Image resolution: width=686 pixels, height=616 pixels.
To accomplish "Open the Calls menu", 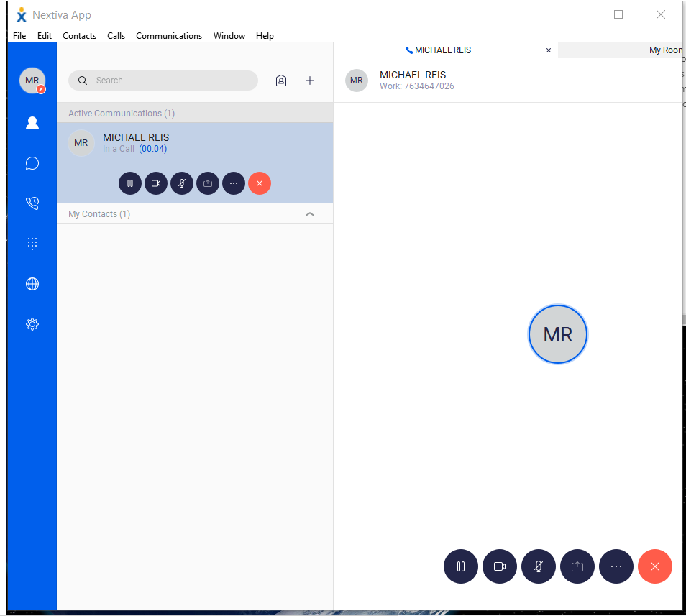I will coord(116,36).
